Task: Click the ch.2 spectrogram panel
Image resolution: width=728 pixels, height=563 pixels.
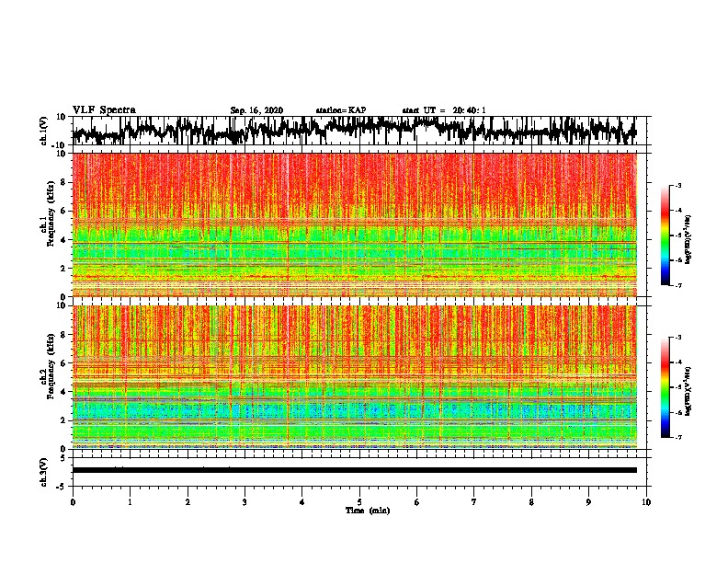Action: (354, 377)
